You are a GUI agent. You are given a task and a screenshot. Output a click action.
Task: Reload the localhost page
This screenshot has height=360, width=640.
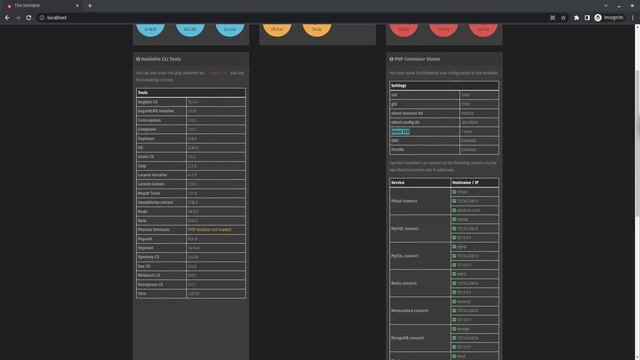(x=29, y=18)
